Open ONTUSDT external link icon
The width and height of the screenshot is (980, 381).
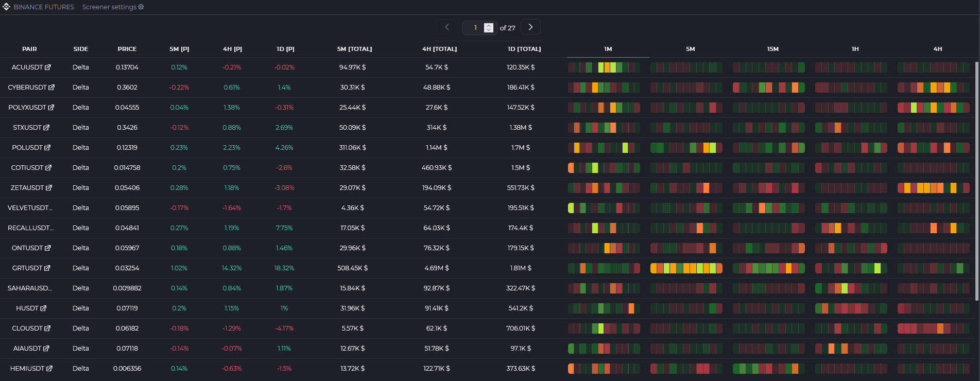coord(48,248)
